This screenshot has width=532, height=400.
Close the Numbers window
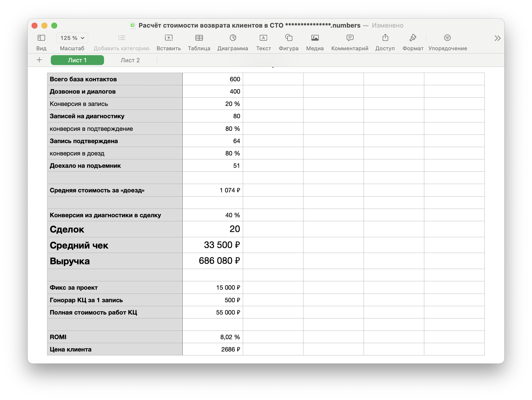pos(35,26)
